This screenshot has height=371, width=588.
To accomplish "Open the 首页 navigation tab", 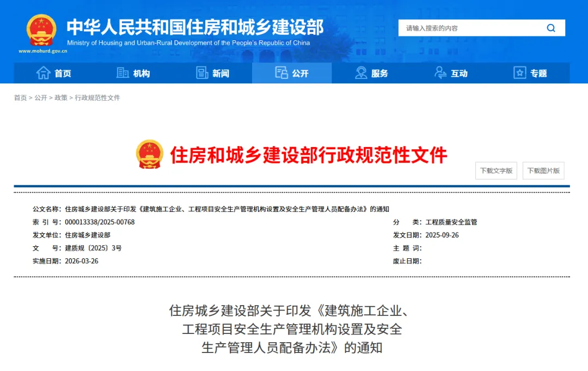I will click(x=53, y=73).
